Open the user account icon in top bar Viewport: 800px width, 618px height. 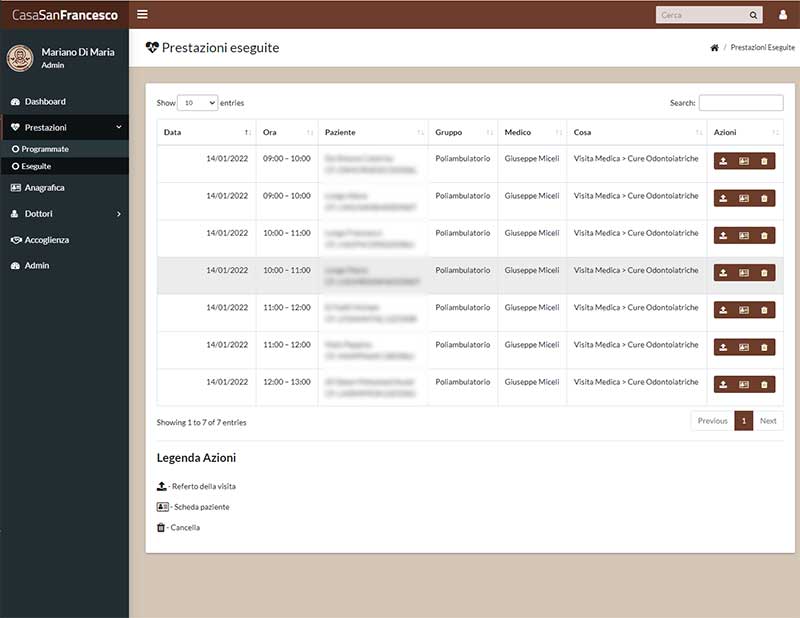(783, 15)
